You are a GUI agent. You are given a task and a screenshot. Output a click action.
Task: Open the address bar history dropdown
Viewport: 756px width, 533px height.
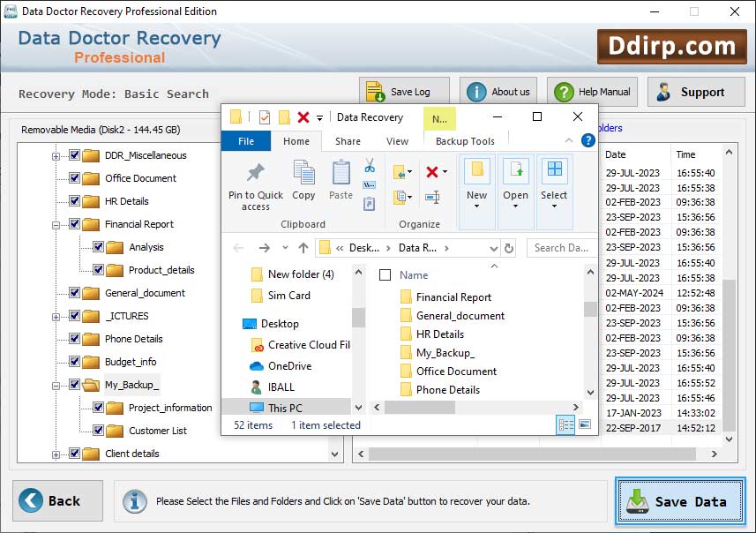[x=494, y=249]
